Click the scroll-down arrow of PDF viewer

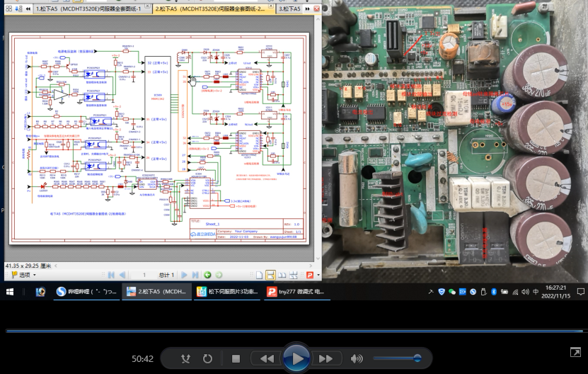click(318, 259)
